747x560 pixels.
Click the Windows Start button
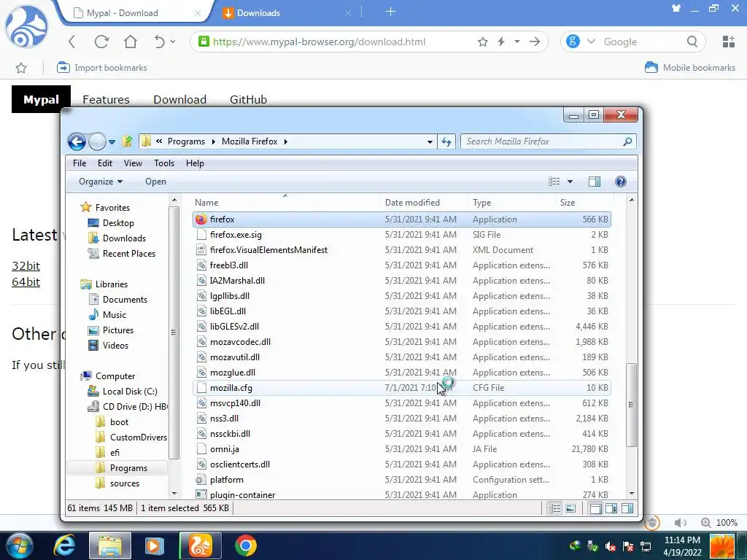click(18, 545)
